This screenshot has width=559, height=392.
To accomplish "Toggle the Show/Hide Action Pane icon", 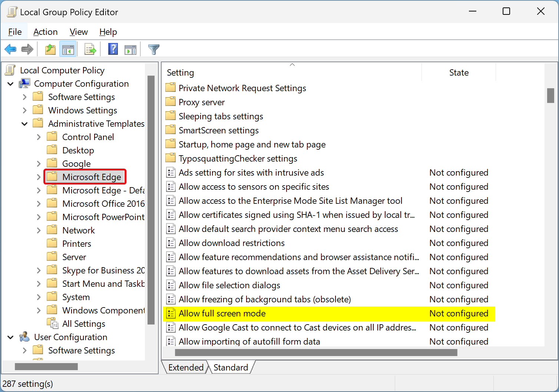I will click(130, 49).
